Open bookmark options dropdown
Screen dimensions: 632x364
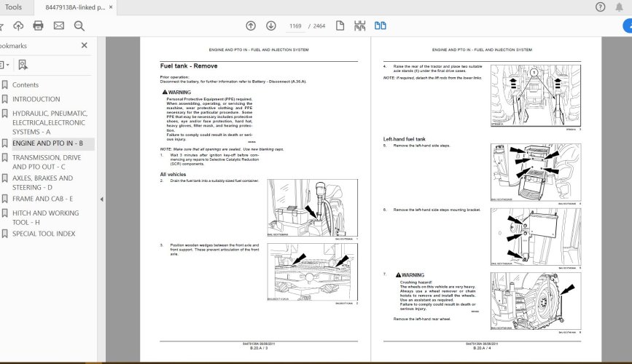pos(4,65)
